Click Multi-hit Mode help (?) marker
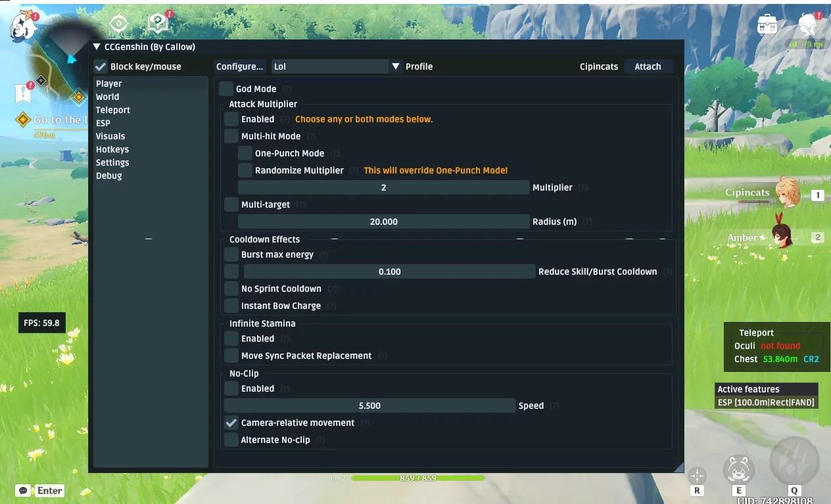 click(311, 137)
